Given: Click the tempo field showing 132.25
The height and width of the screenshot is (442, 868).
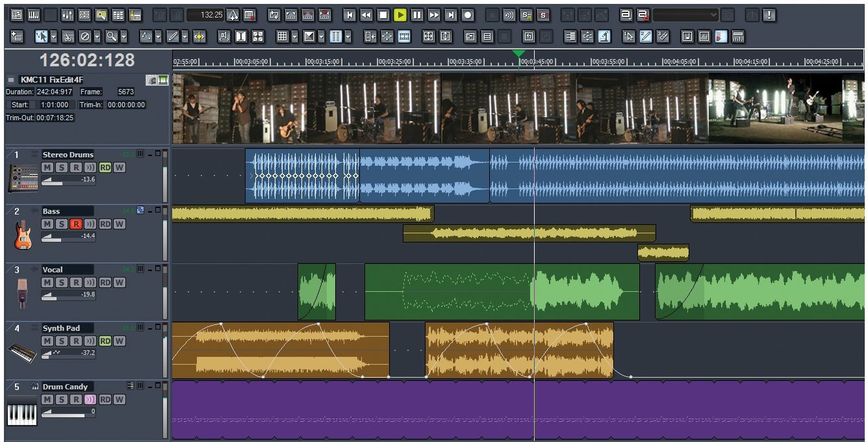Looking at the screenshot, I should point(205,14).
